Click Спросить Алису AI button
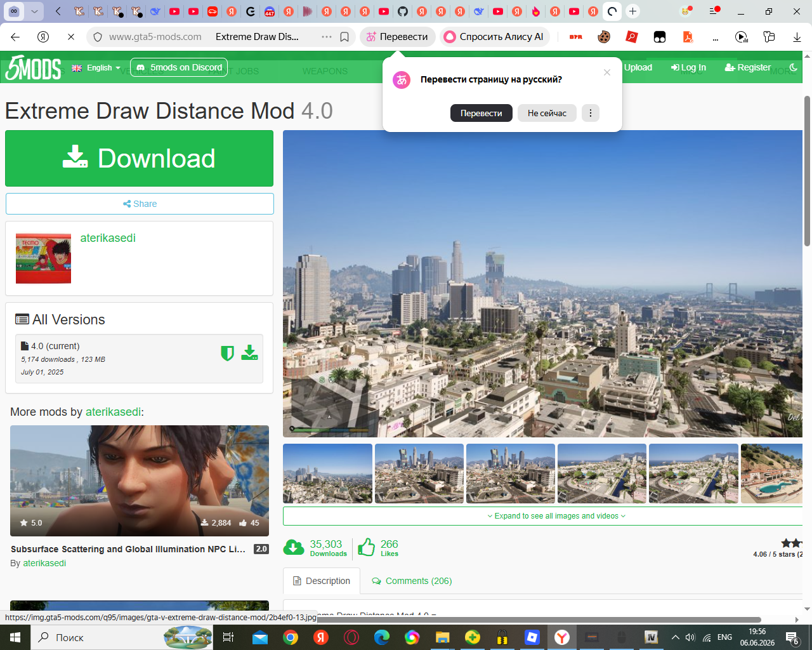 (495, 37)
